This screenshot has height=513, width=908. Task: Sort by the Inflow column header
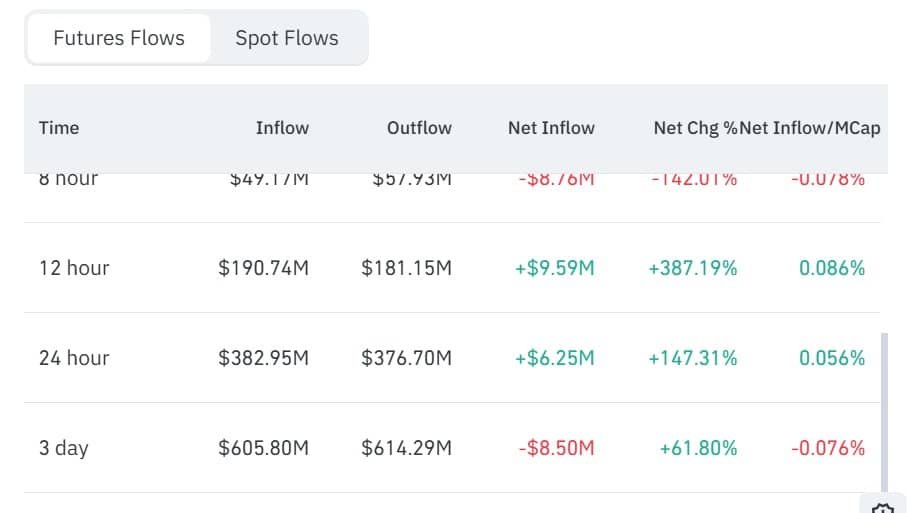[x=282, y=128]
